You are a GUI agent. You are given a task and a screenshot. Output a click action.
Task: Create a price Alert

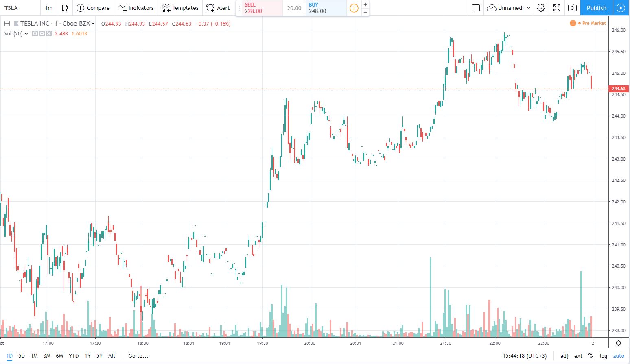pos(218,8)
